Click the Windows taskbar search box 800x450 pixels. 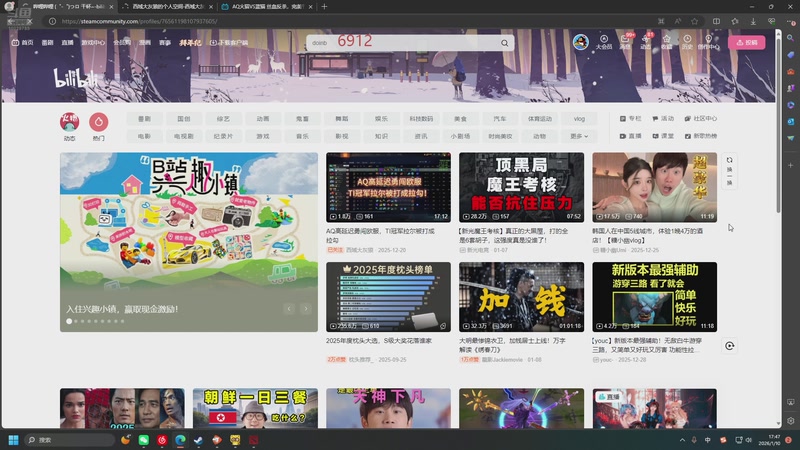coord(70,440)
